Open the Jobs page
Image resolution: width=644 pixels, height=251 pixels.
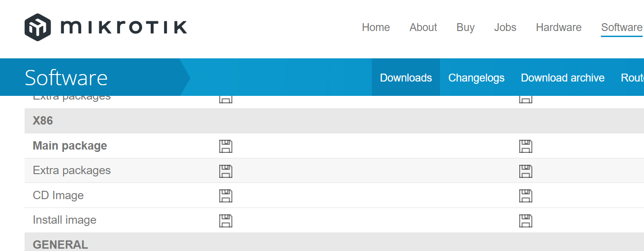click(505, 27)
